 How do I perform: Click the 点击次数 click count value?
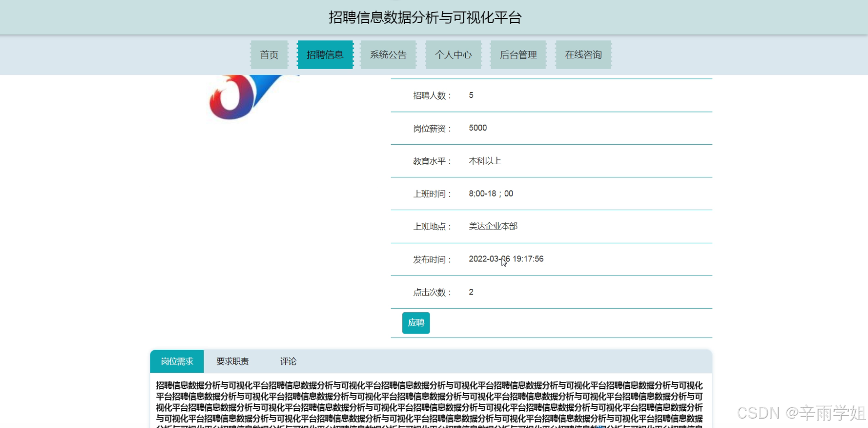tap(471, 292)
